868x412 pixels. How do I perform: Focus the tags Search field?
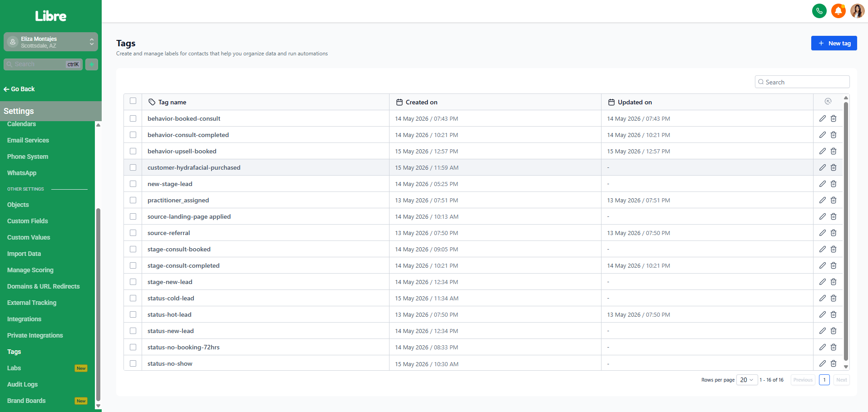point(802,82)
